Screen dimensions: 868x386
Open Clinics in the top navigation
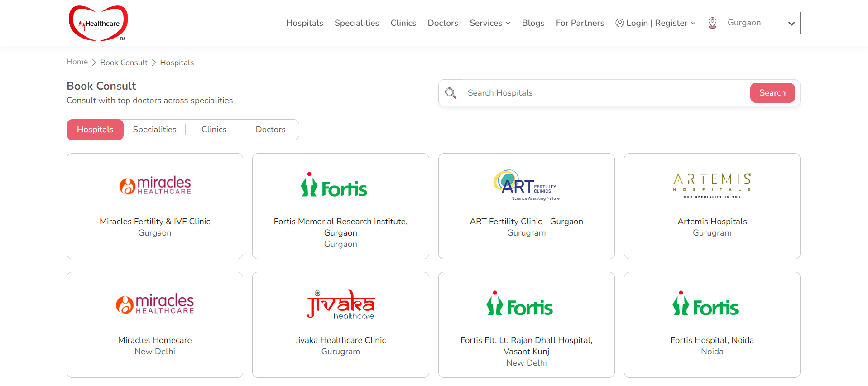point(403,23)
